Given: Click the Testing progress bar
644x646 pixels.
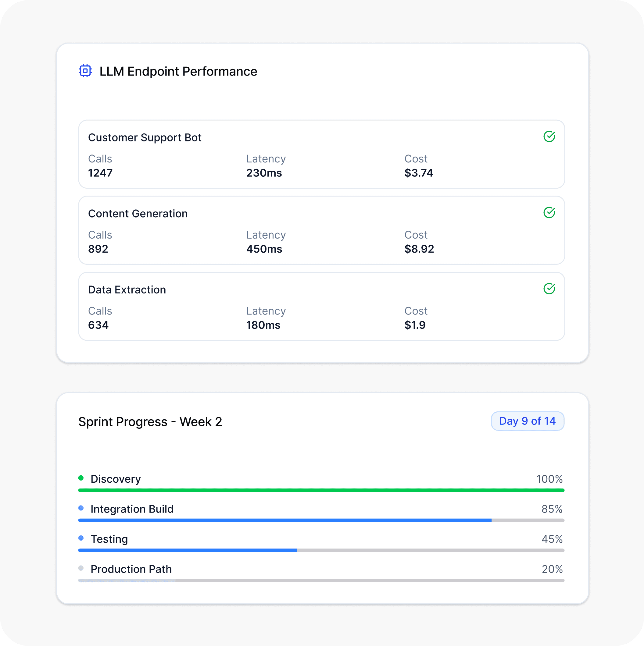Looking at the screenshot, I should [x=321, y=550].
